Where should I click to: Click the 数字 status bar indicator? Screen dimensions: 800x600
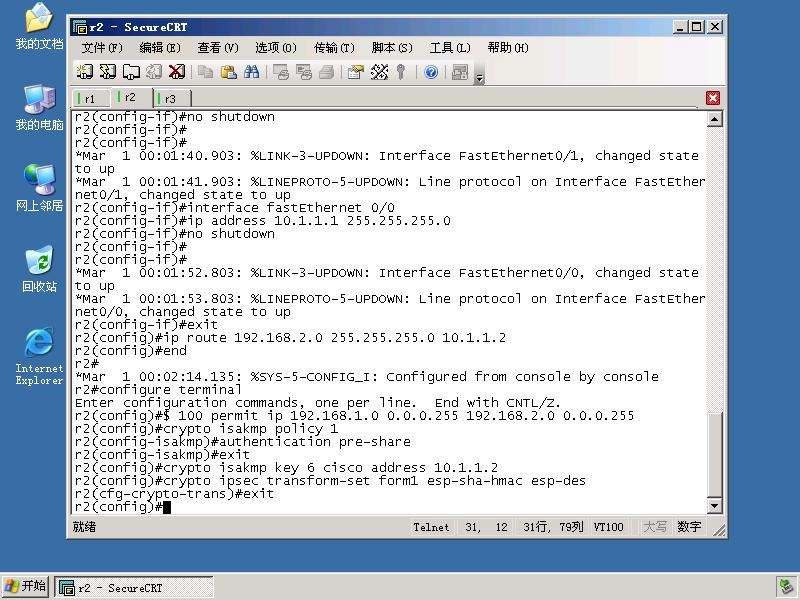point(689,527)
